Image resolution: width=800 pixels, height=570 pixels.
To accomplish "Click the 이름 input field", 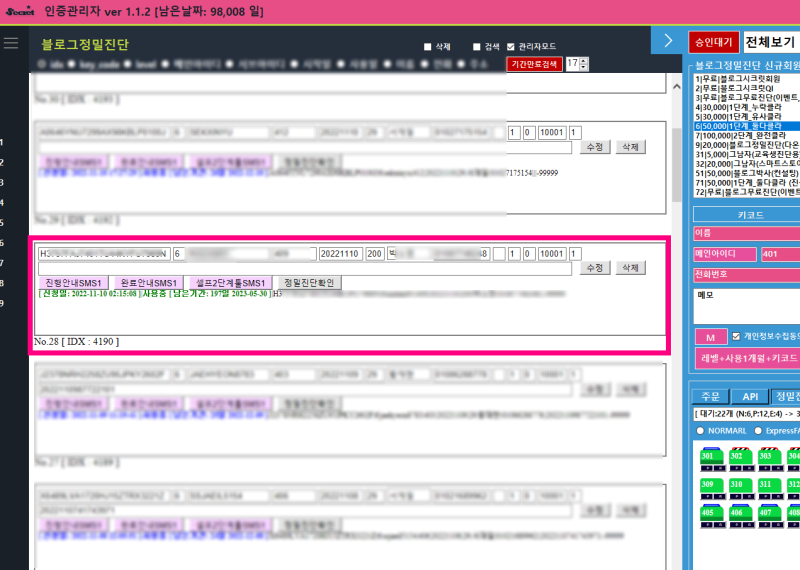I will click(746, 233).
